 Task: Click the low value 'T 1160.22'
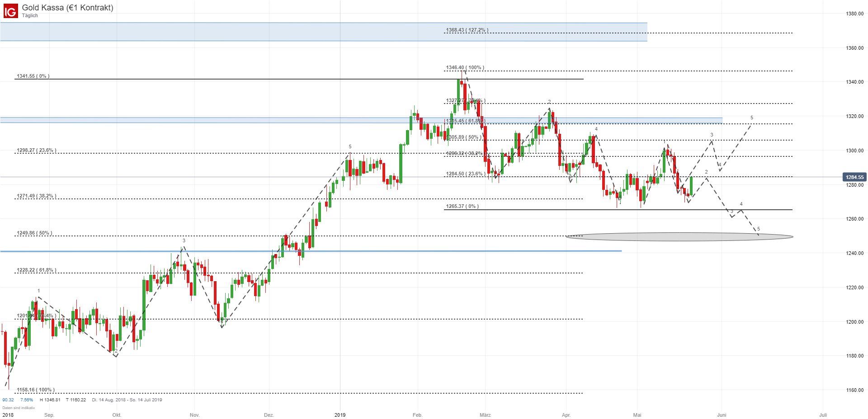point(76,400)
